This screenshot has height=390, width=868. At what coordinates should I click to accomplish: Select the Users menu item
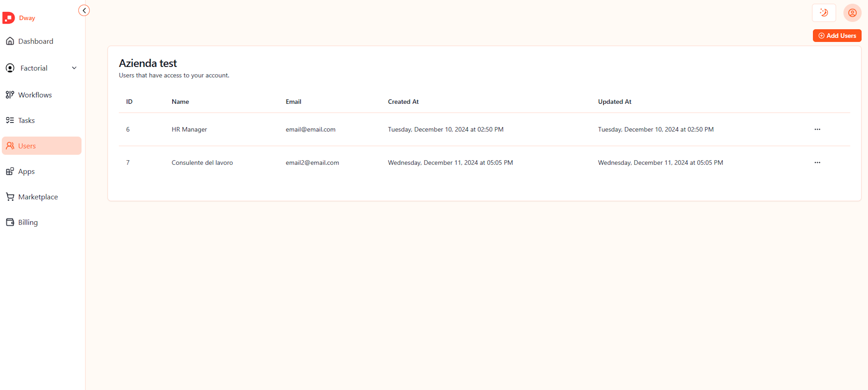point(42,146)
